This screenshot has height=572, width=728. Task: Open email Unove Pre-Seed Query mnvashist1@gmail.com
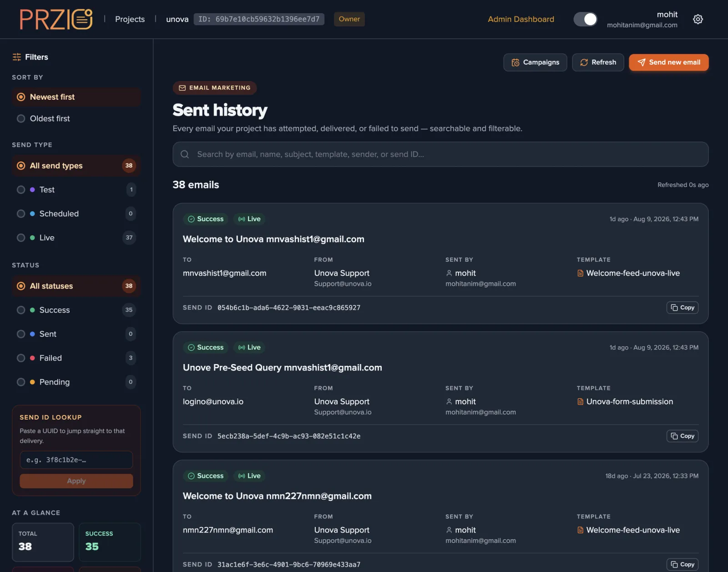[283, 367]
